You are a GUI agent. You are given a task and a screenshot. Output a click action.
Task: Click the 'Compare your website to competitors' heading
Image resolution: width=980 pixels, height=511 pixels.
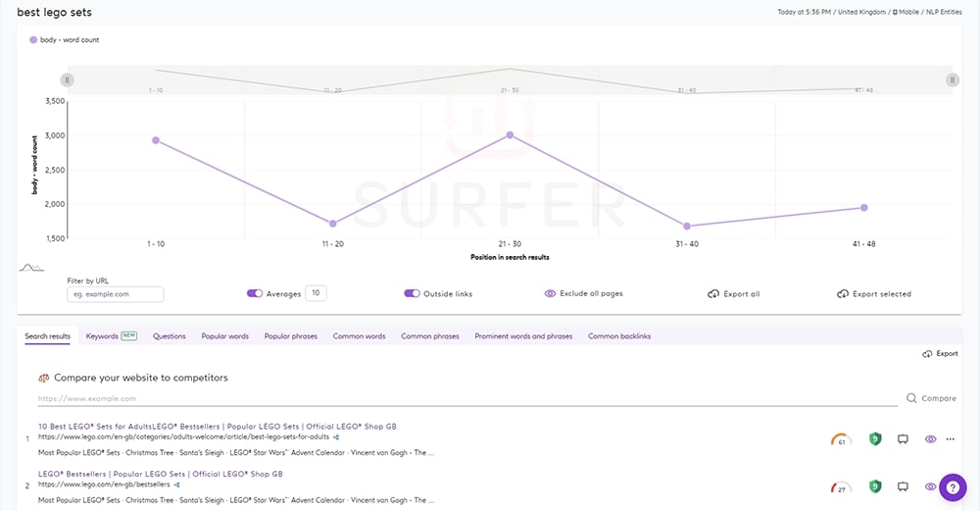point(140,378)
